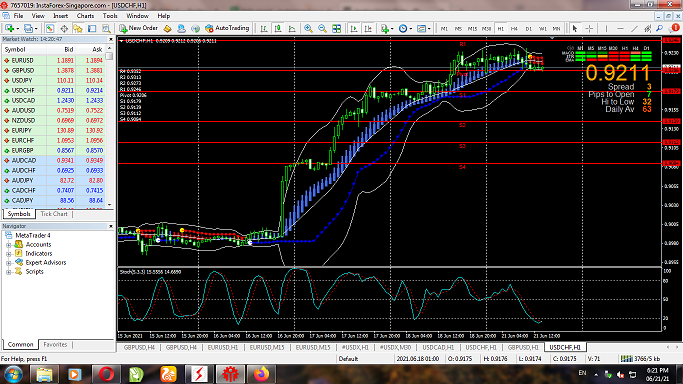Switch to bar chart display icon
Image resolution: width=683 pixels, height=384 pixels.
(x=264, y=28)
